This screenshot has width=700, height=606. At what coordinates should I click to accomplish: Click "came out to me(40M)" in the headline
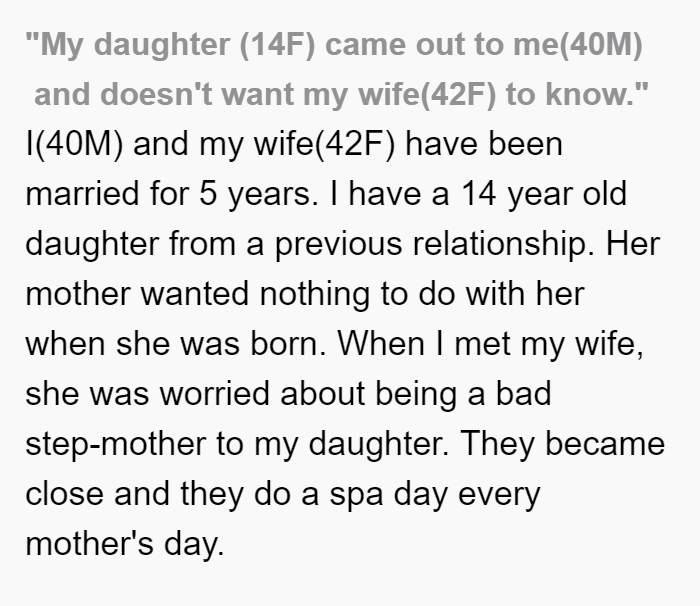tap(484, 45)
